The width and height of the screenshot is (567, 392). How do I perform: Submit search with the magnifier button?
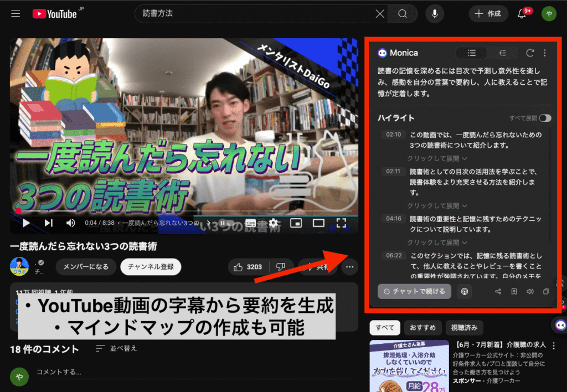[x=403, y=14]
